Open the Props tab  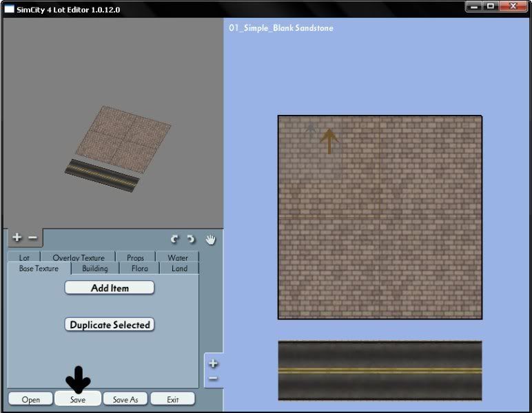tap(135, 257)
